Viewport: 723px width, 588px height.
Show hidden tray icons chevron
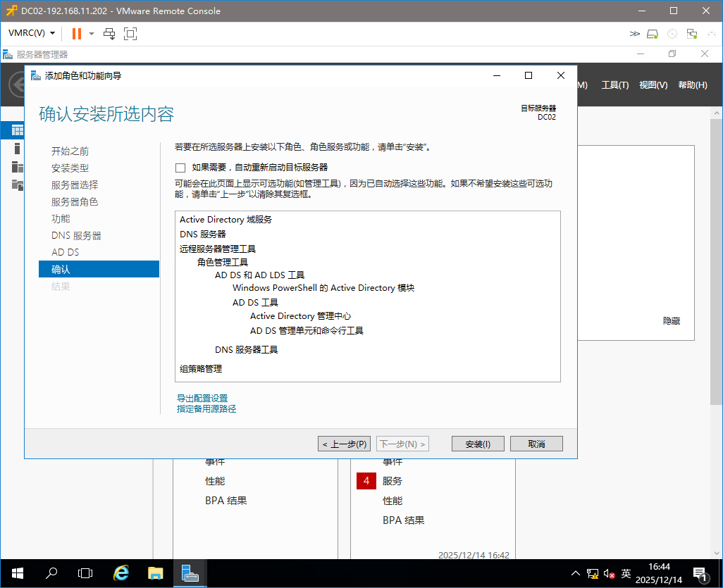576,574
